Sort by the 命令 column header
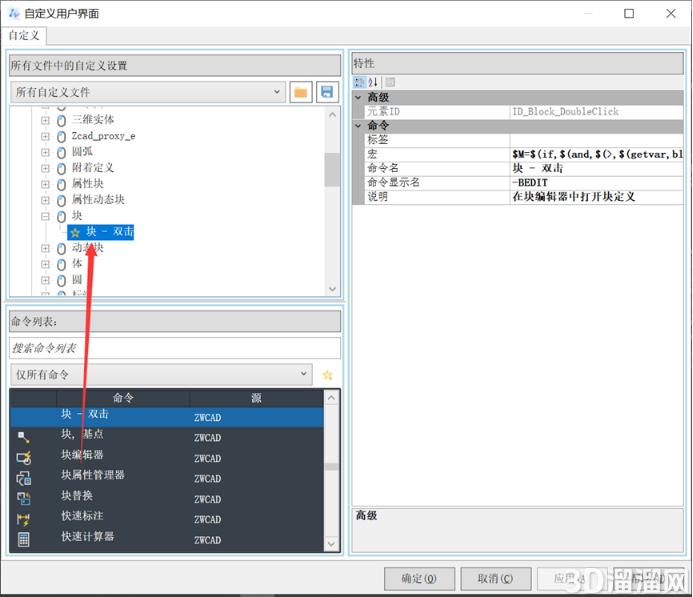The width and height of the screenshot is (693, 597). [123, 398]
